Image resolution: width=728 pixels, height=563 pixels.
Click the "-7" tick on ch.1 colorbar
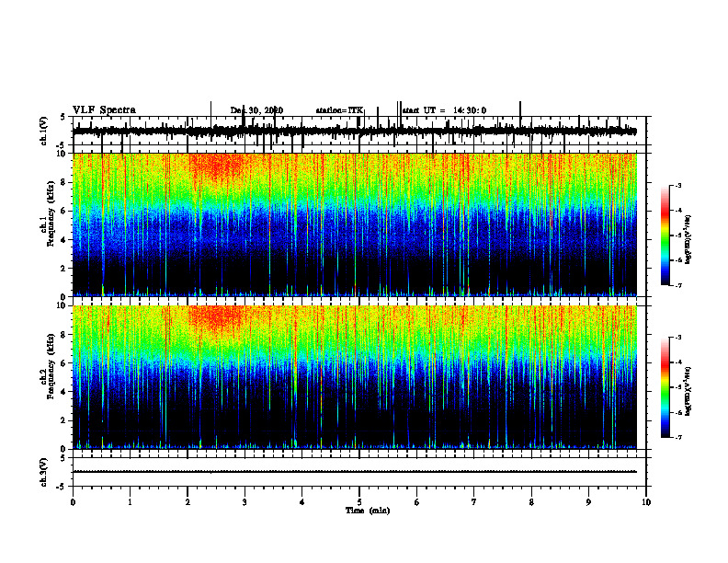[678, 285]
